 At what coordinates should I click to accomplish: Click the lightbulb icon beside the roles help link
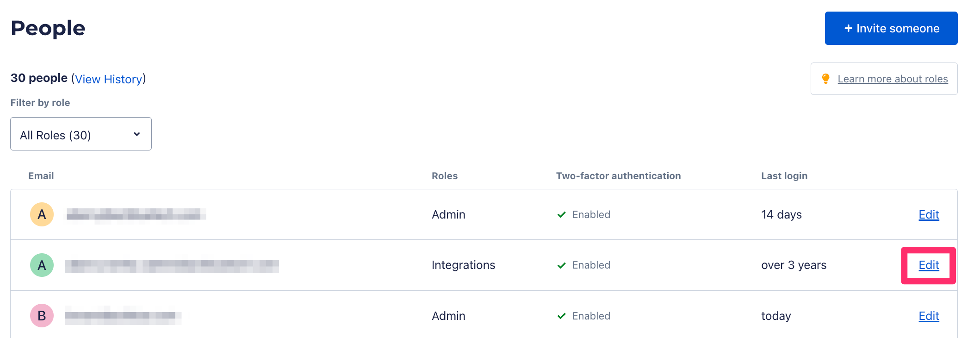click(825, 79)
